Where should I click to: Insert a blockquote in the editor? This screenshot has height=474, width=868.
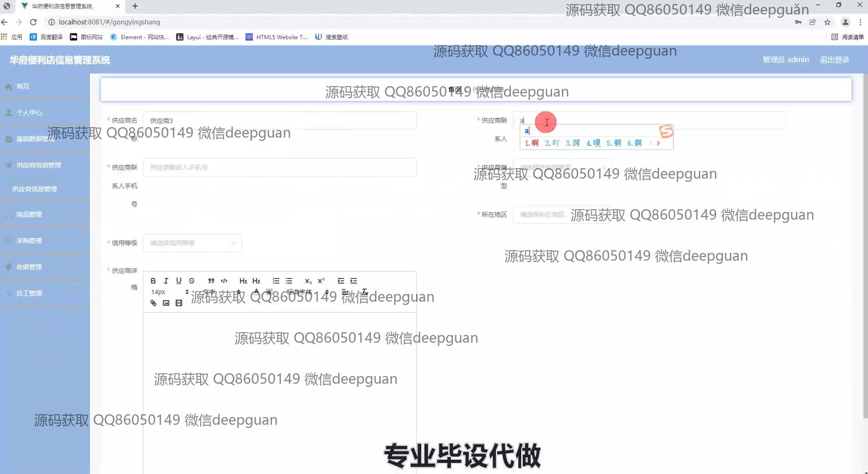coord(211,281)
